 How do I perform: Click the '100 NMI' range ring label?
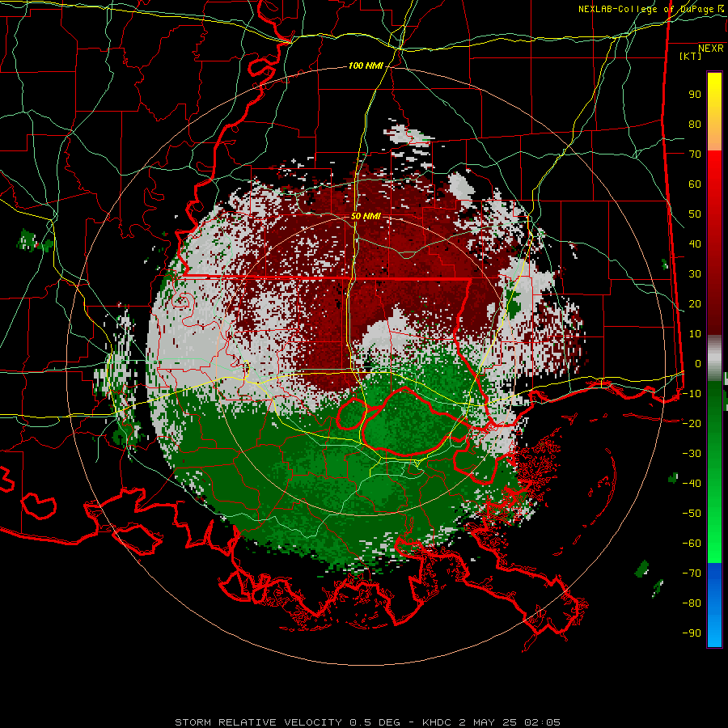tap(366, 66)
